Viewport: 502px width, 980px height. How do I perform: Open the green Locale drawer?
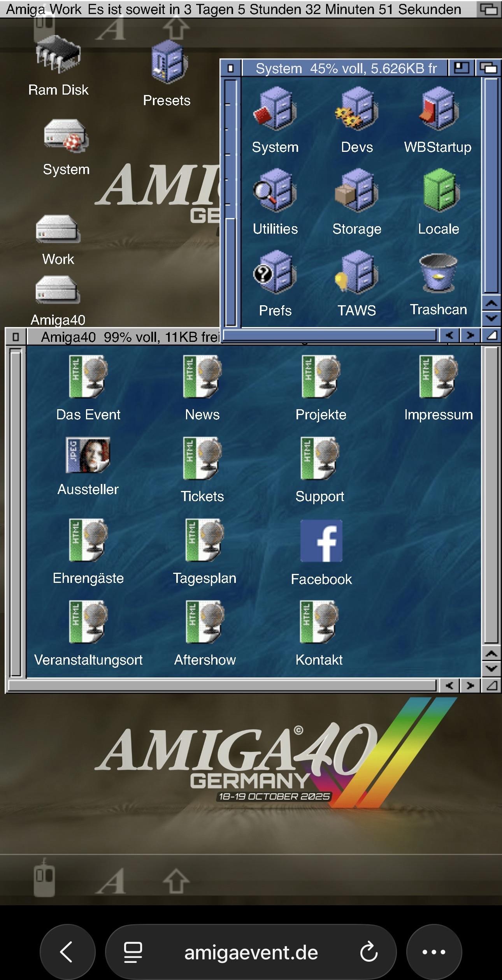[440, 190]
